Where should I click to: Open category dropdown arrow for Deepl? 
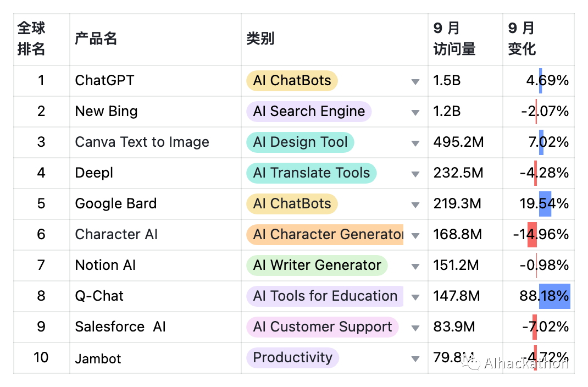pos(415,174)
